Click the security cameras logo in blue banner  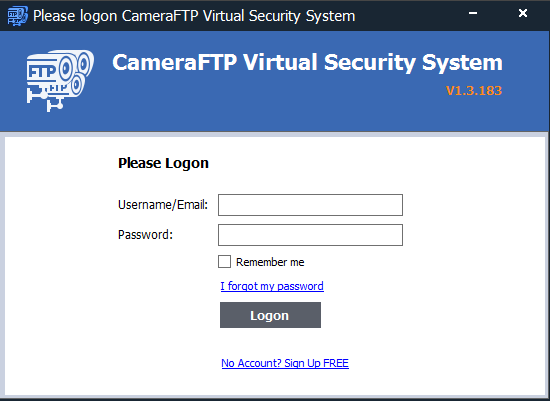coord(60,81)
